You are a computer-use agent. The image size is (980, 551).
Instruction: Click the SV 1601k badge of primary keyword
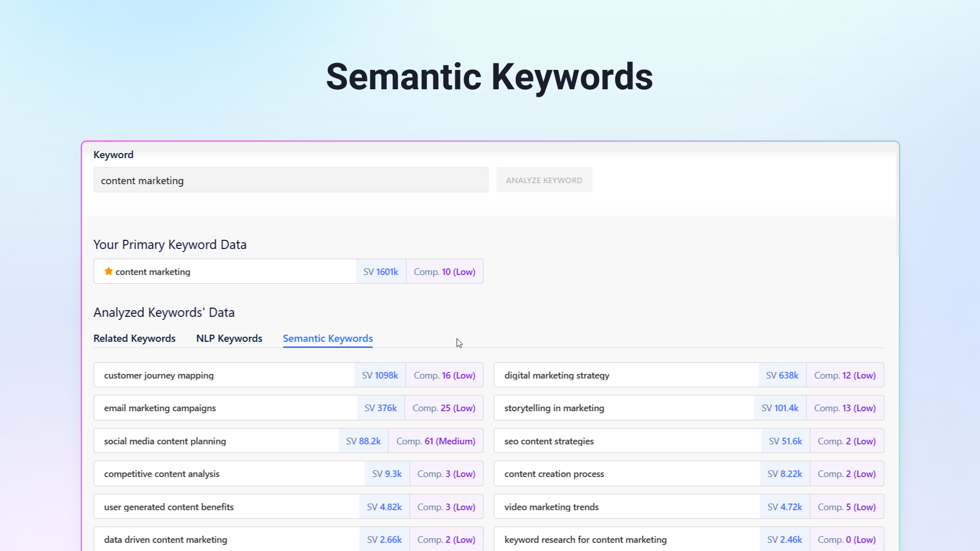pyautogui.click(x=381, y=272)
